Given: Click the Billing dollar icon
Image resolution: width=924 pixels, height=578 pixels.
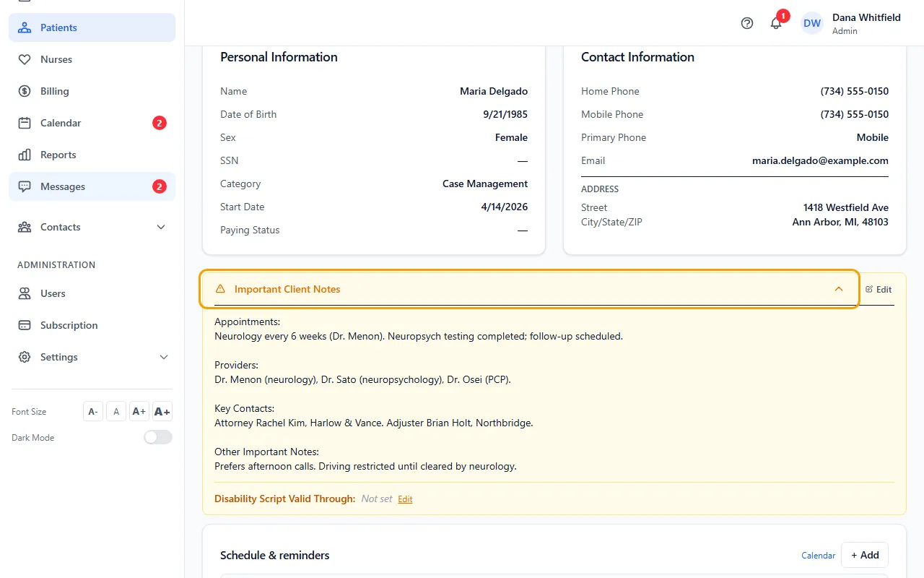Looking at the screenshot, I should 25,91.
